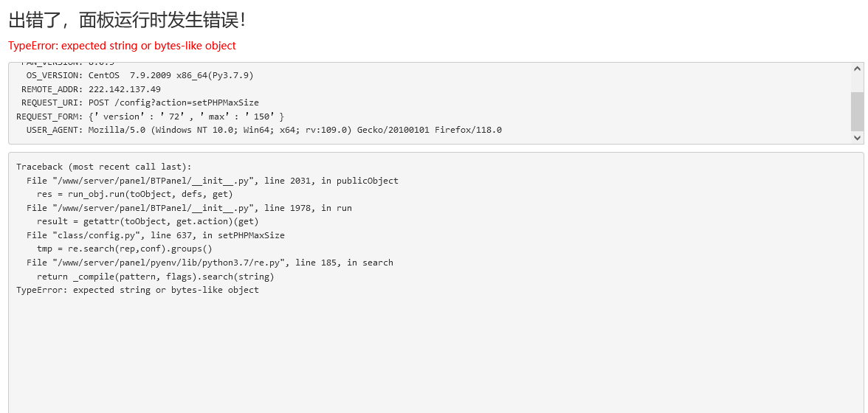Viewport: 868px width, 413px height.
Task: Click the final TypeError line in traceback
Action: pos(137,290)
